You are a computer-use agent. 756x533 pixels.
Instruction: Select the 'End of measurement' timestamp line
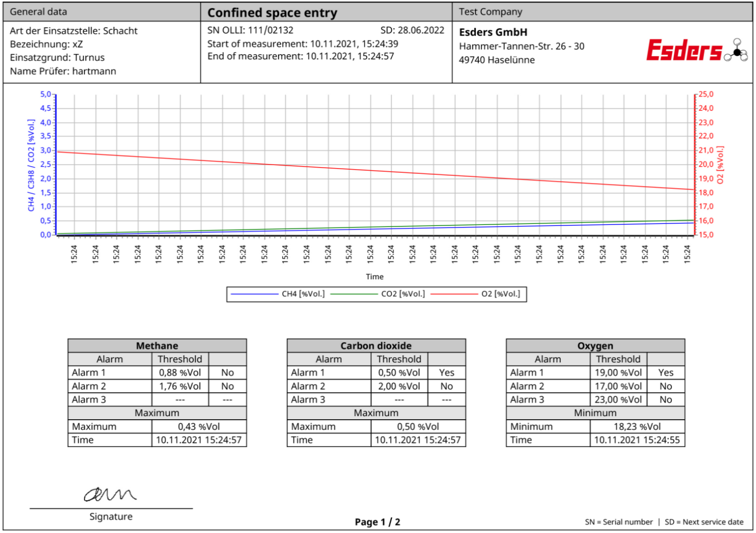(x=300, y=56)
